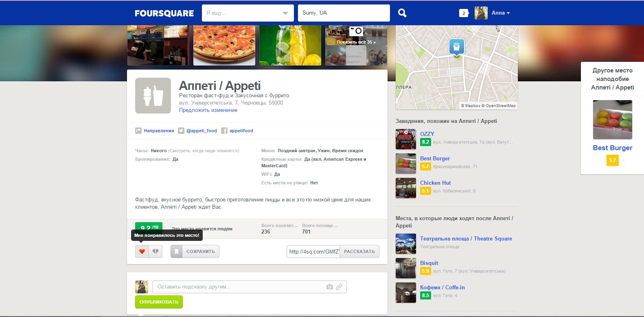This screenshot has width=644, height=317.
Task: Open Театральна площа / Theatre Square link
Action: (x=466, y=238)
